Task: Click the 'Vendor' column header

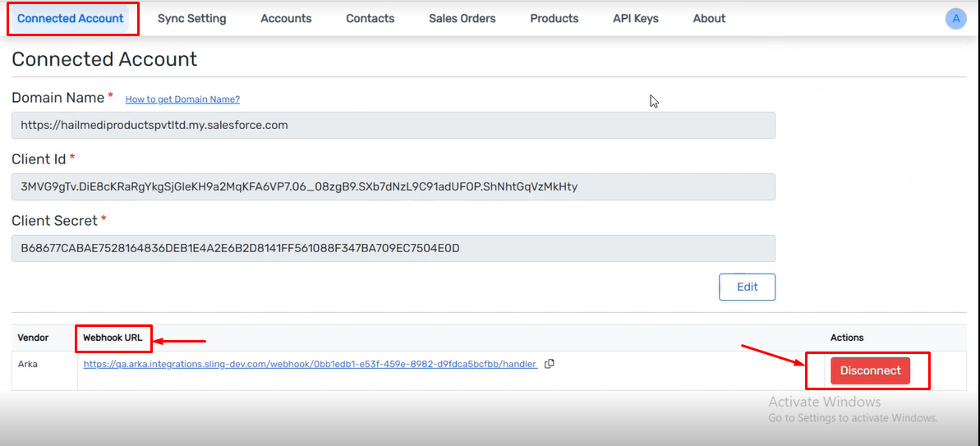Action: 33,338
